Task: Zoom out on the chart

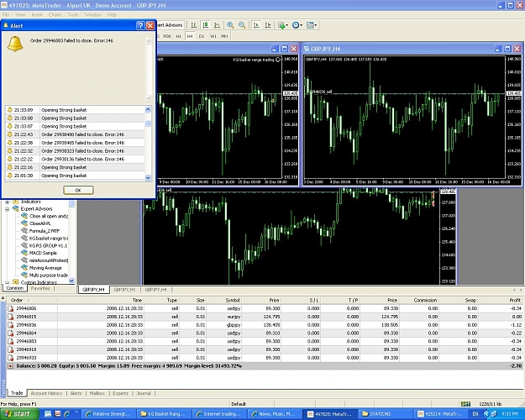Action: (x=242, y=25)
